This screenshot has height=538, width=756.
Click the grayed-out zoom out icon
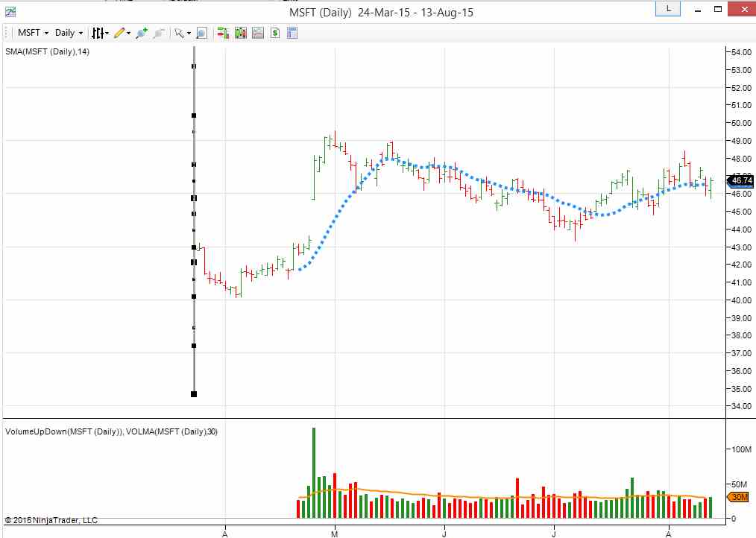(x=159, y=33)
